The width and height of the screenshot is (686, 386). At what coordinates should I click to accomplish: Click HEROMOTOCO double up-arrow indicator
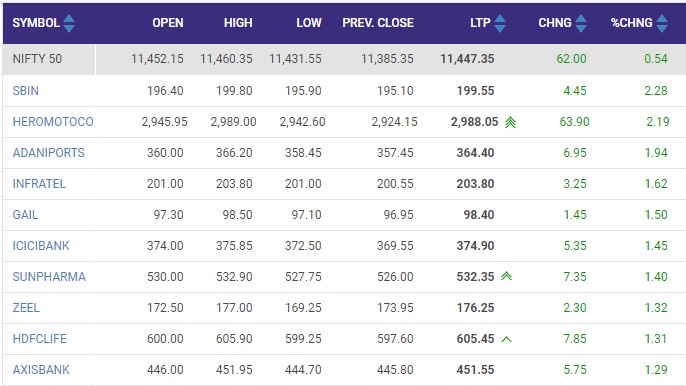click(x=510, y=122)
